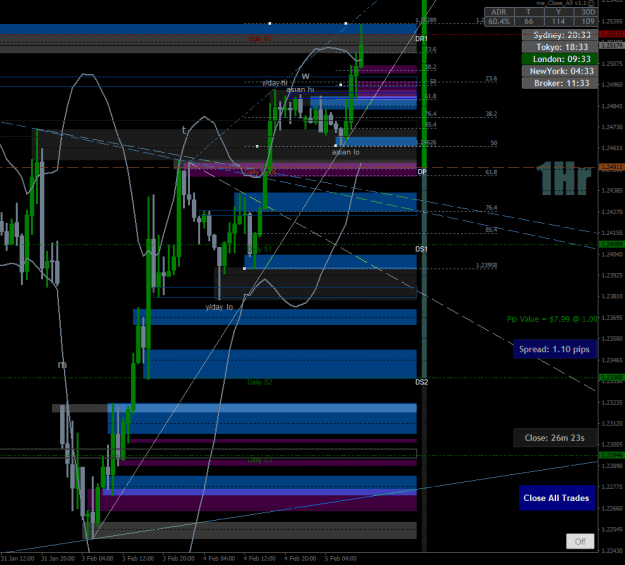Click the 109 value in ADR table
625x565 pixels.
click(586, 22)
